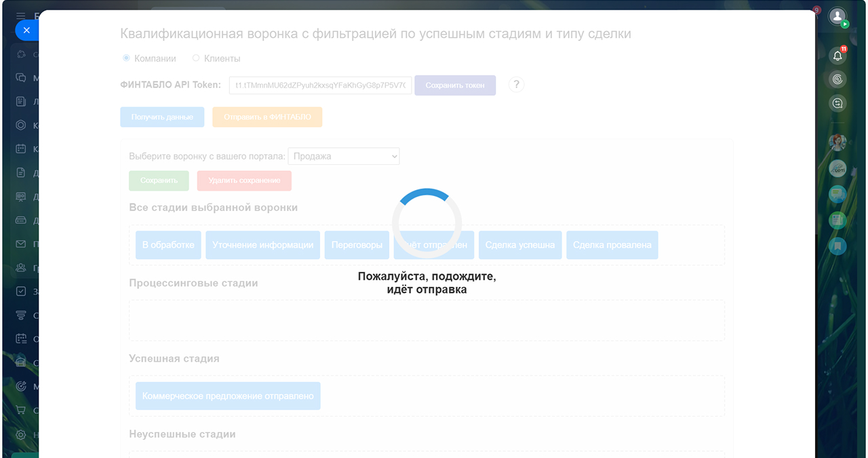Click the question mark help icon
Screen dimensions: 868x458
click(x=516, y=85)
